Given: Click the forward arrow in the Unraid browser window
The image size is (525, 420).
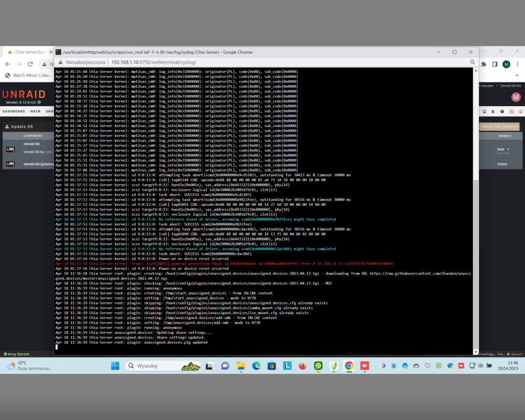Looking at the screenshot, I should click(19, 64).
